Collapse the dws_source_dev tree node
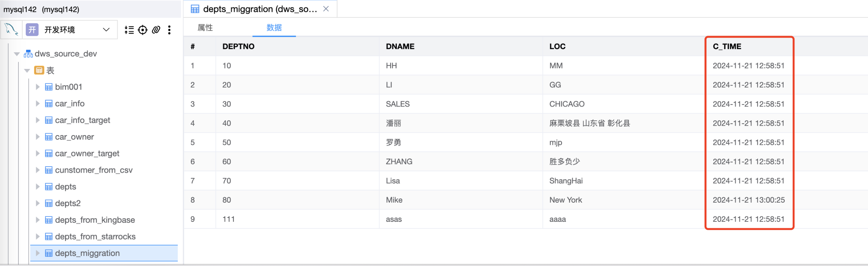Viewport: 868px width, 266px height. click(17, 54)
